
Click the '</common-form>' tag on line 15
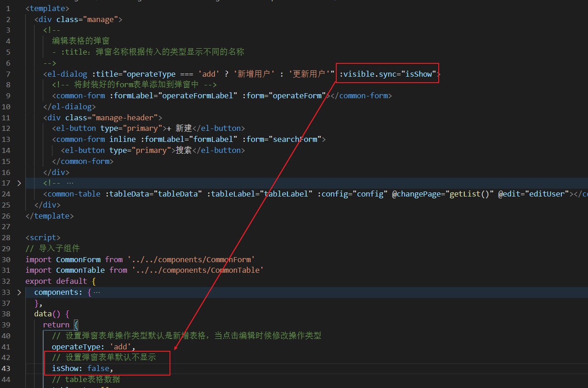pyautogui.click(x=83, y=161)
